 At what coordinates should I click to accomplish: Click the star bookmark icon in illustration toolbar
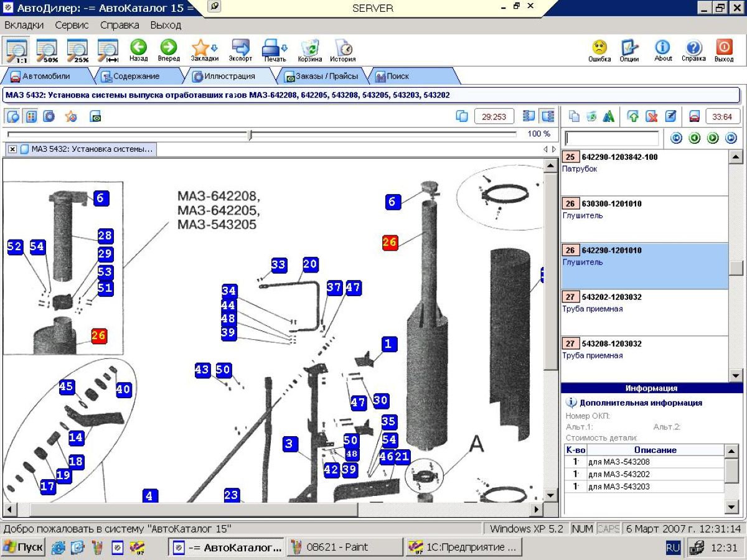[x=71, y=116]
